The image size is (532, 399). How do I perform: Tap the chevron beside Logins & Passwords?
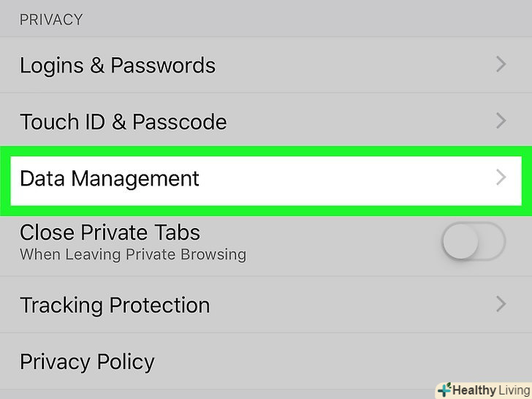pyautogui.click(x=501, y=64)
